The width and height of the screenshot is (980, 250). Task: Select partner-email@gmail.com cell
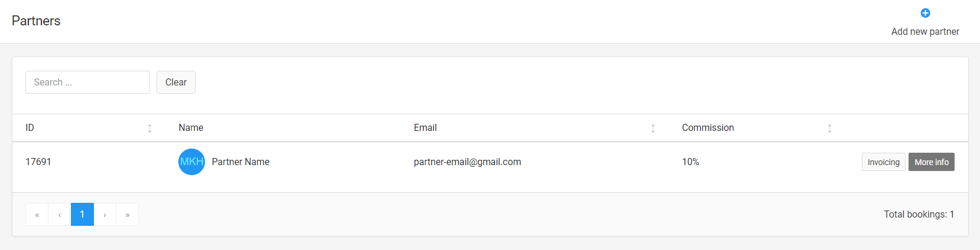pyautogui.click(x=467, y=162)
